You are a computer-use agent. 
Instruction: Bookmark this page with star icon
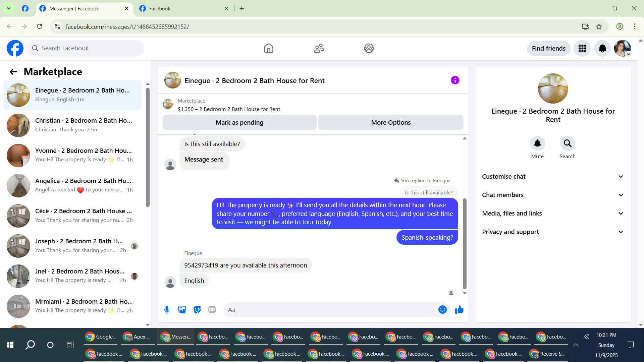[x=599, y=26]
